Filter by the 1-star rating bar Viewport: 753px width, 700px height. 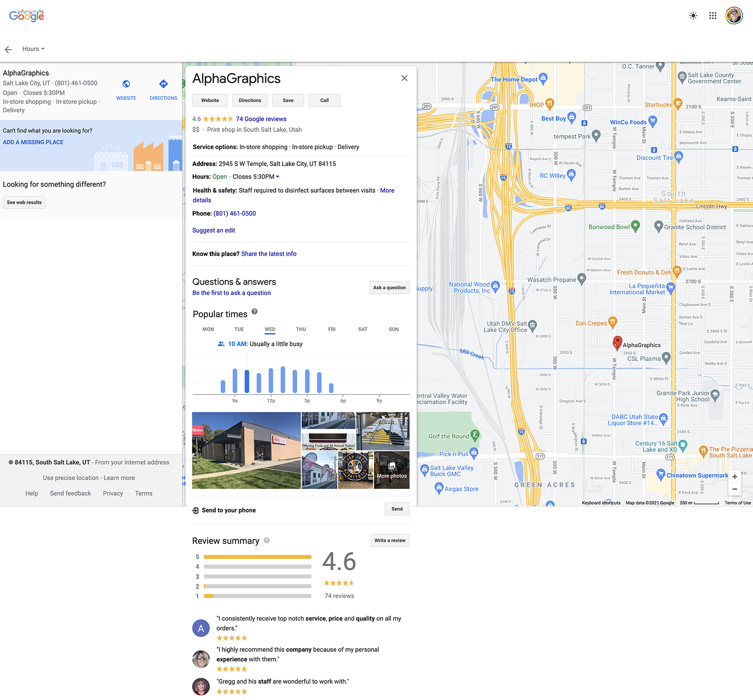258,596
